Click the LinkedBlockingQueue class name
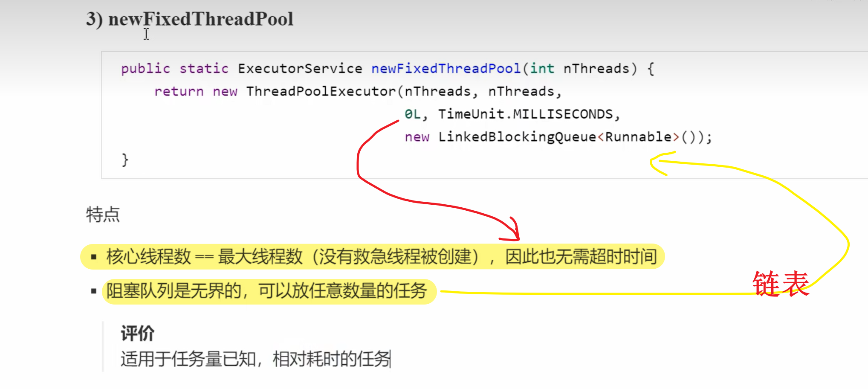 [x=517, y=137]
